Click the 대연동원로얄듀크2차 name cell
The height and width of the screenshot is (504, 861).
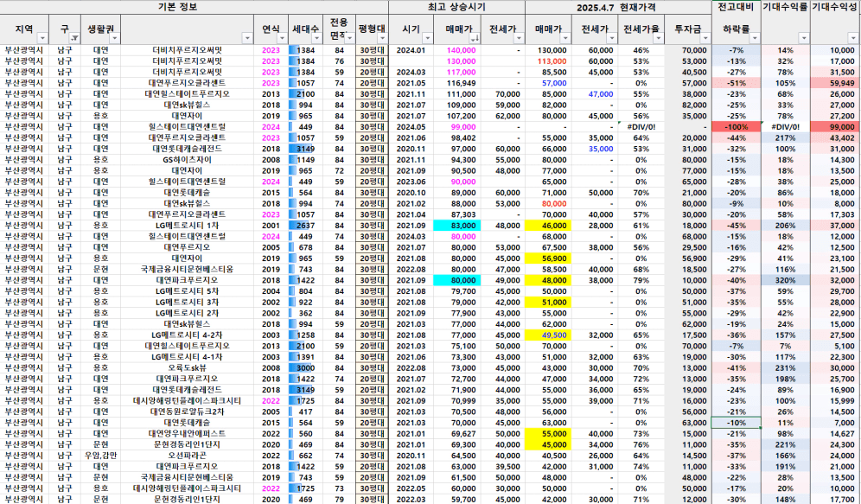click(x=188, y=411)
